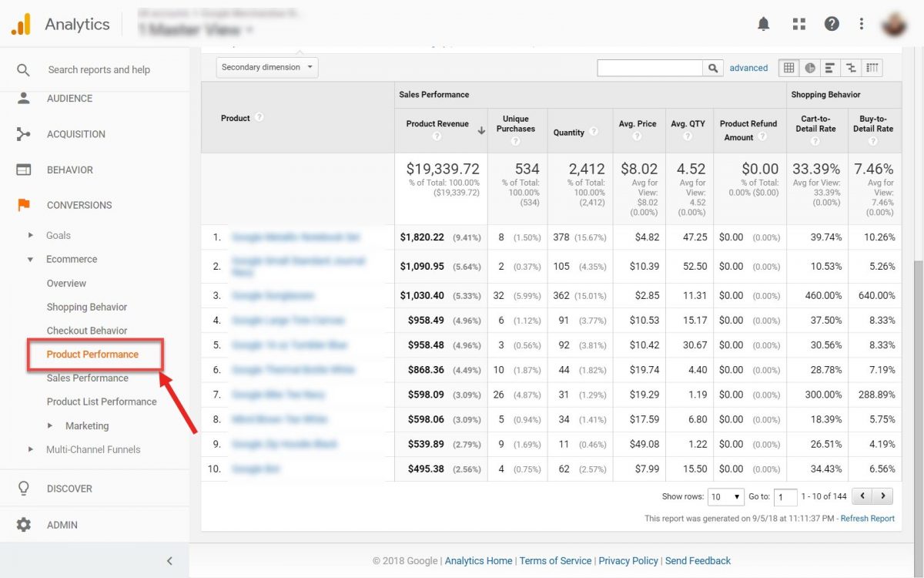Click the Go to page number field
The height and width of the screenshot is (578, 924).
785,497
